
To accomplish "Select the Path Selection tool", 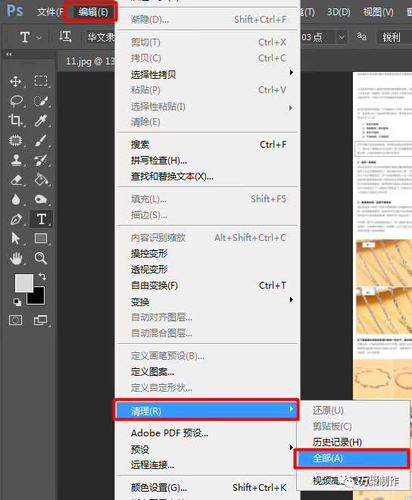I will pyautogui.click(x=16, y=238).
